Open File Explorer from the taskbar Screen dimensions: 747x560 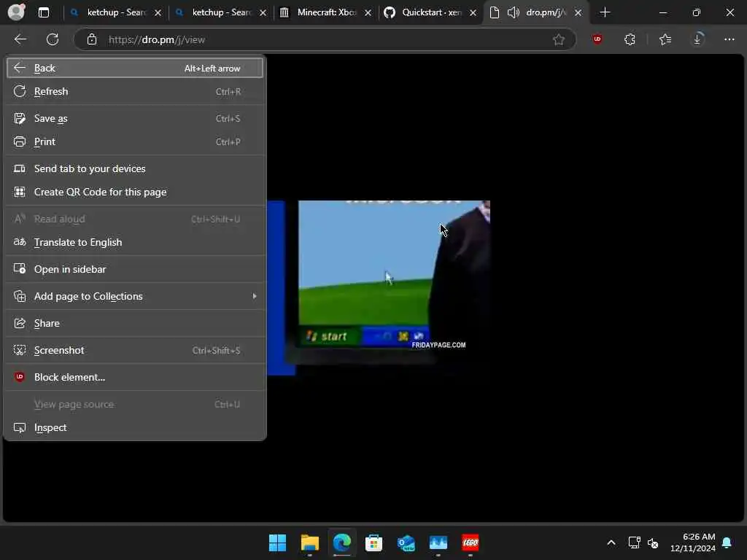pyautogui.click(x=309, y=542)
